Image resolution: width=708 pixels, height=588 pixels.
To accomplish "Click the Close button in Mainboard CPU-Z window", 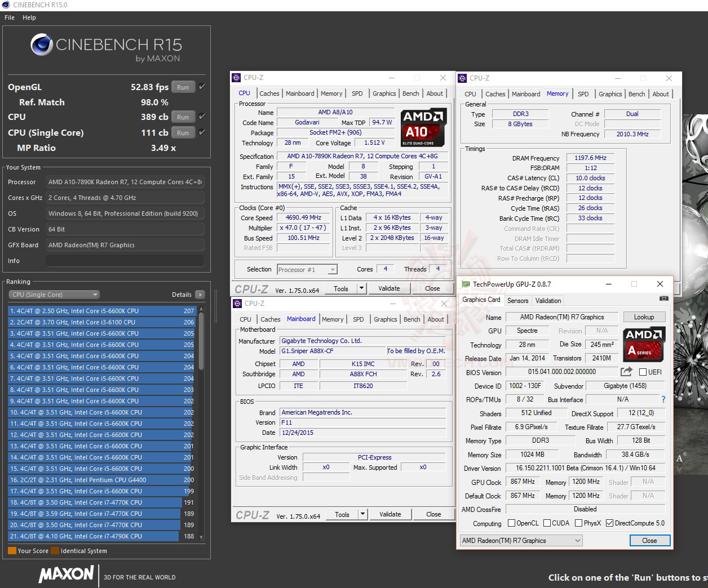I will click(433, 514).
